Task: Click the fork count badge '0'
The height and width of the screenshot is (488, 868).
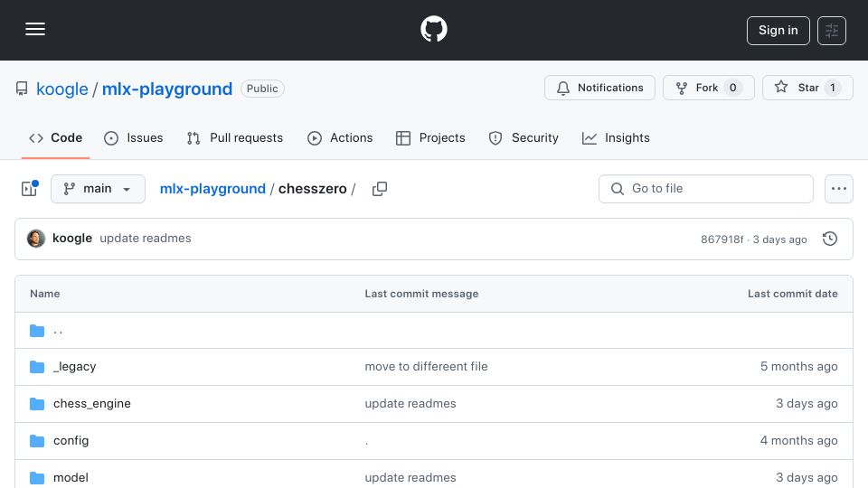Action: point(733,88)
